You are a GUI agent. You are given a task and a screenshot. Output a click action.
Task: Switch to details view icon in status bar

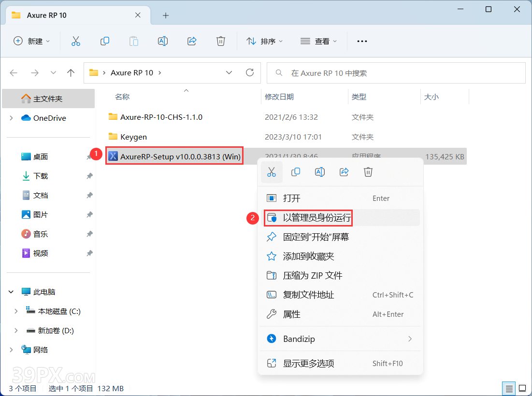coord(509,389)
